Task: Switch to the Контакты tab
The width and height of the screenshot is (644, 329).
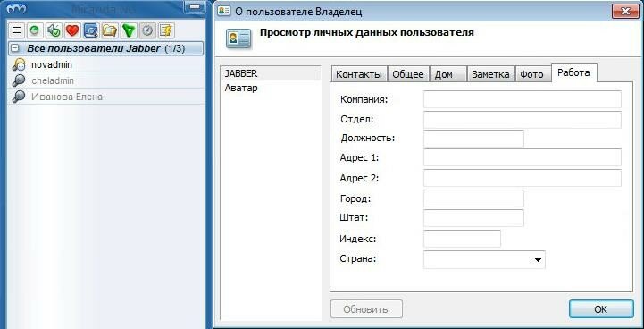Action: tap(359, 74)
